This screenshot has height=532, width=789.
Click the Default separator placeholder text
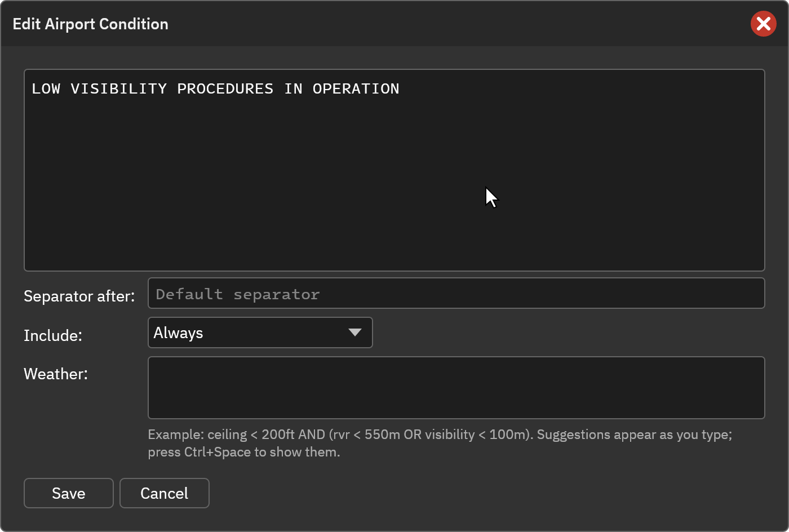click(238, 294)
